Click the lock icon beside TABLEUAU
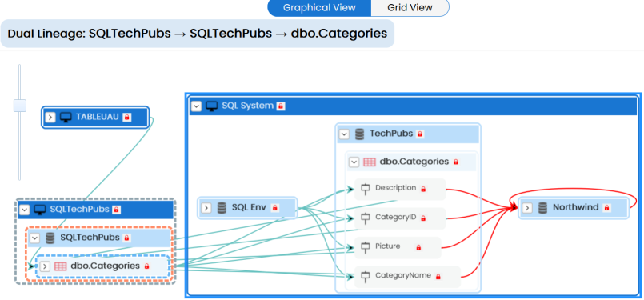The width and height of the screenshot is (644, 300). (127, 117)
